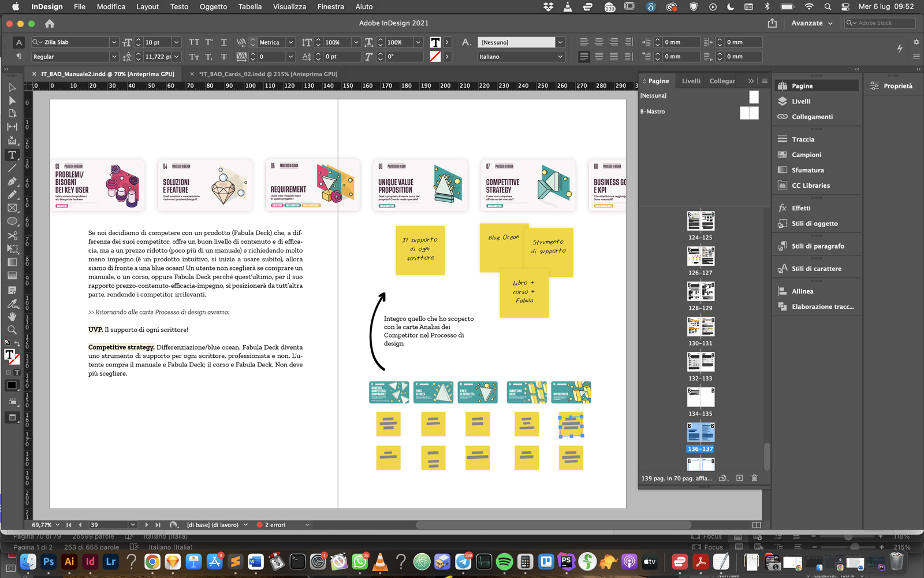
Task: Pick the Eyedropper tool
Action: click(12, 303)
